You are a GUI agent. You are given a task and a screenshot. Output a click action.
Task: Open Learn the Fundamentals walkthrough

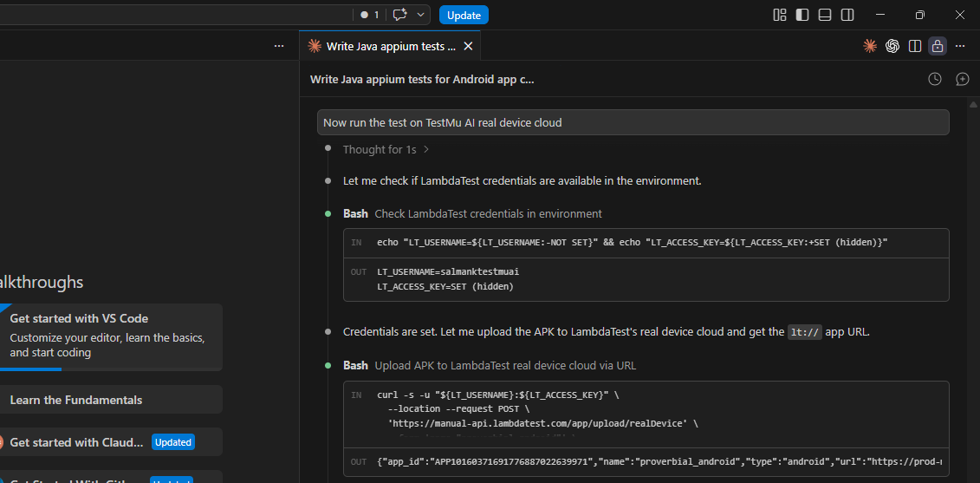click(110, 400)
